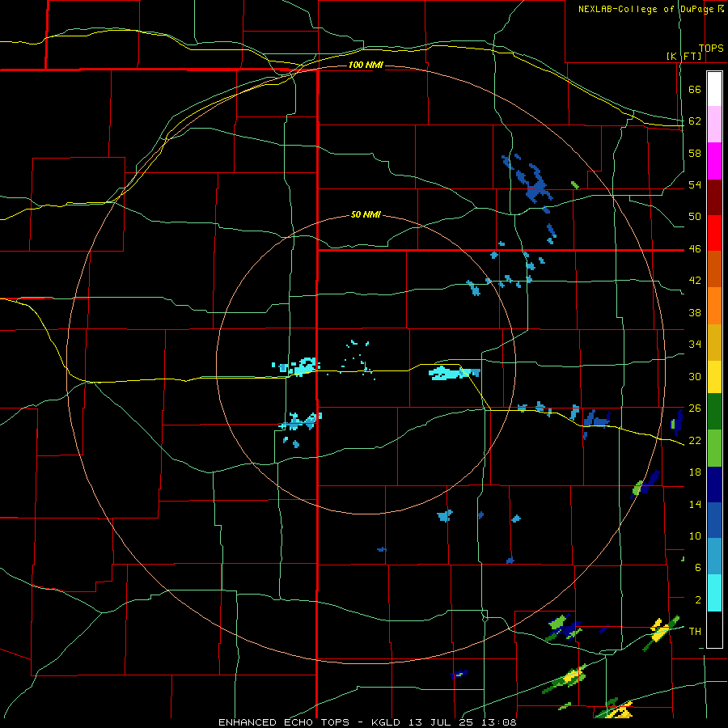Viewport: 728px width, 728px height.
Task: Pick the navy swatch between 18 and 14
Action: tap(714, 485)
